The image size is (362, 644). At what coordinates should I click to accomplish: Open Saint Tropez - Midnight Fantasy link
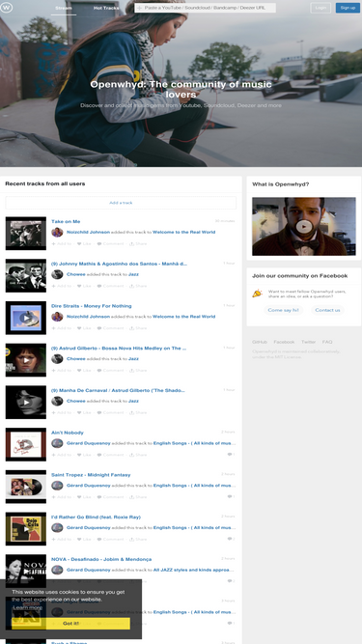tap(91, 475)
